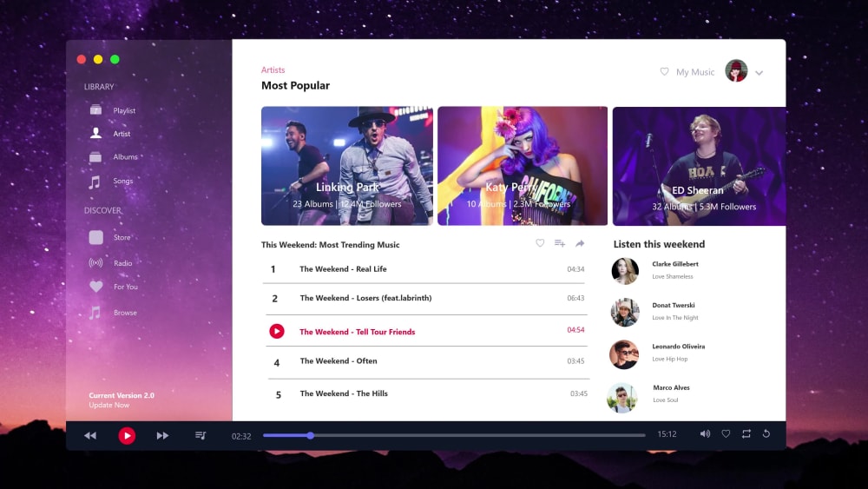
Task: Open Radio under Discover
Action: coord(123,263)
